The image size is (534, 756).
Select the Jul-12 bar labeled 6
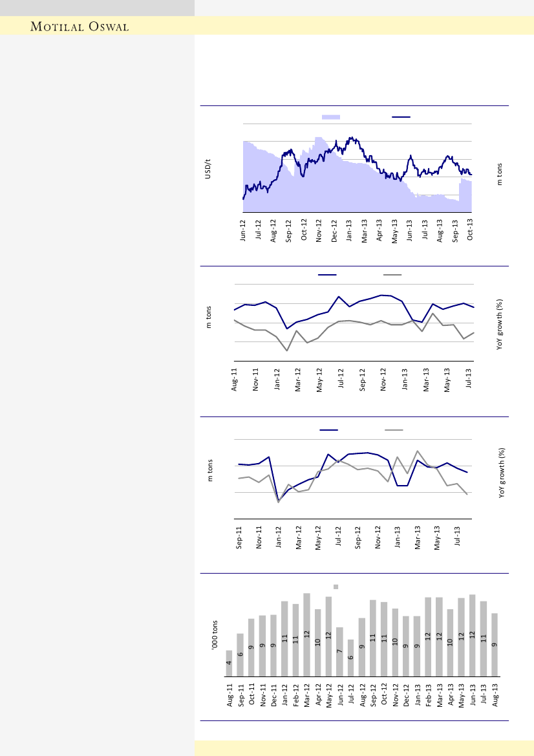(351, 658)
